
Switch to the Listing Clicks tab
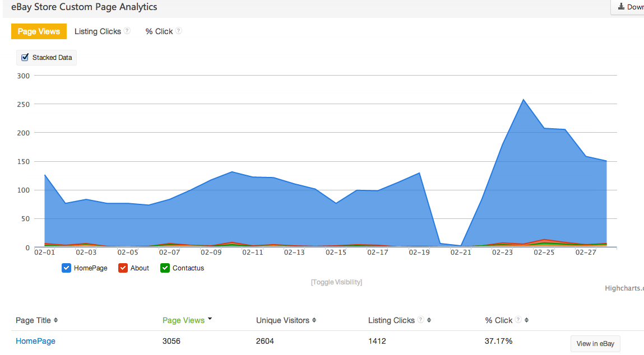(98, 31)
